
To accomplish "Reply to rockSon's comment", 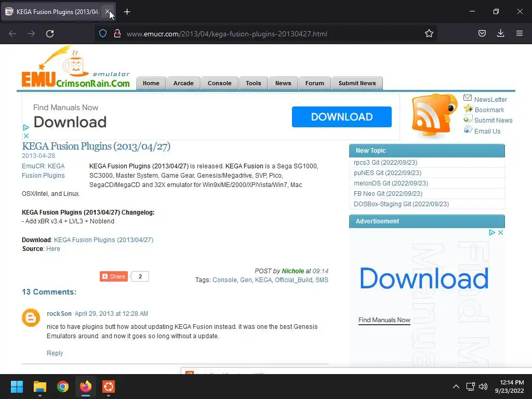I will pos(55,353).
